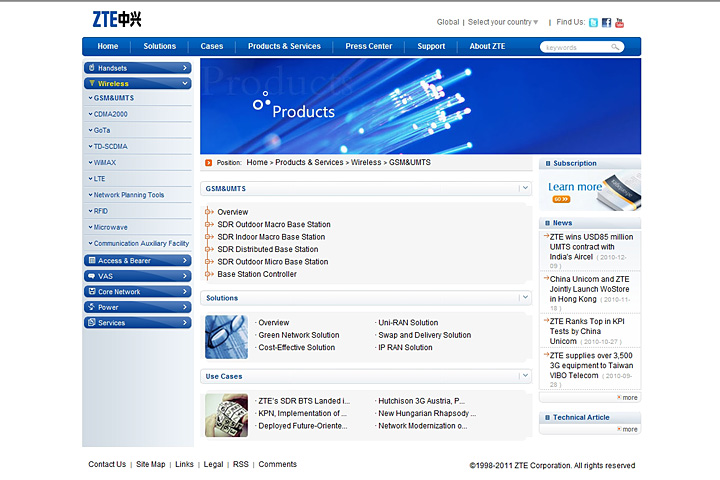Open the Press Center menu

[369, 46]
